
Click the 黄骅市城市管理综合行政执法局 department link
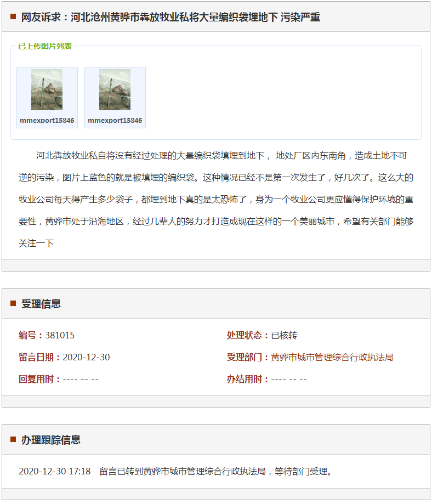click(x=332, y=357)
